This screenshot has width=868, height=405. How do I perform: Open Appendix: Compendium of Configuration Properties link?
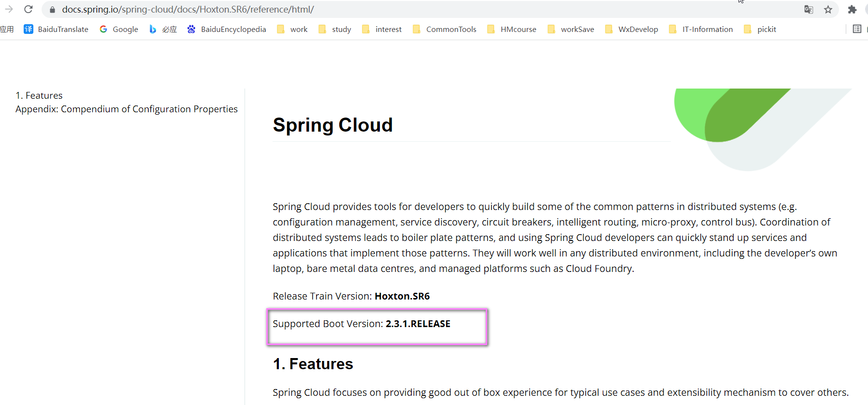point(127,109)
